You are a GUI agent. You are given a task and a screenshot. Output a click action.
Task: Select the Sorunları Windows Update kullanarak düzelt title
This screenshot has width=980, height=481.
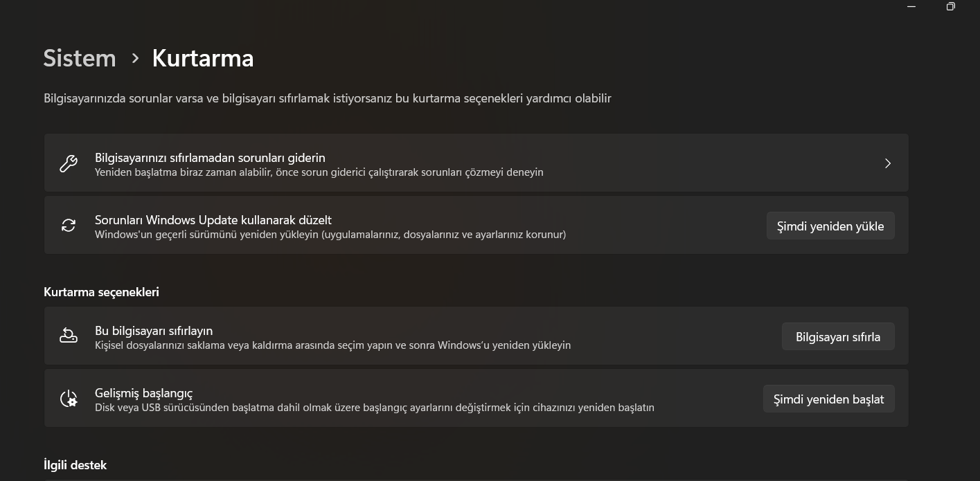tap(213, 220)
